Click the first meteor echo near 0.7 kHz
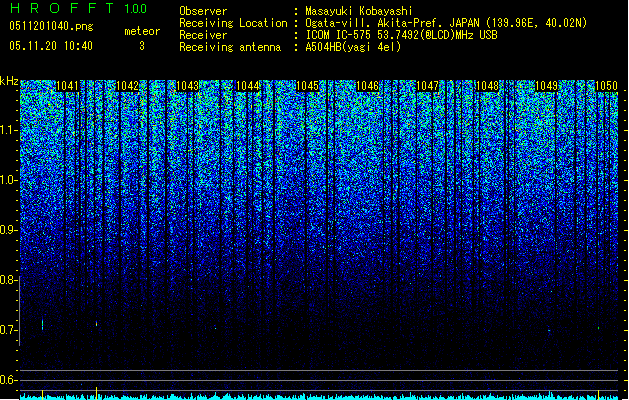Viewport: 629px width, 400px height. [x=43, y=325]
